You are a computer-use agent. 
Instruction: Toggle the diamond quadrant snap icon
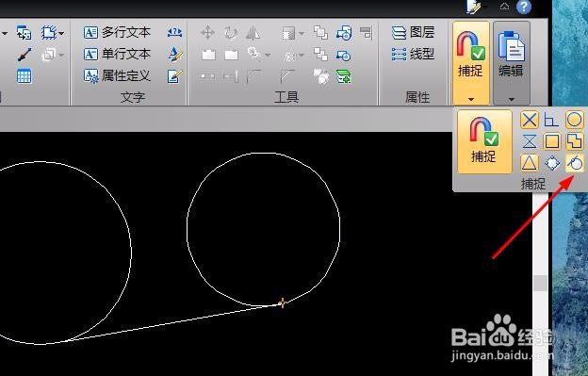coord(551,163)
